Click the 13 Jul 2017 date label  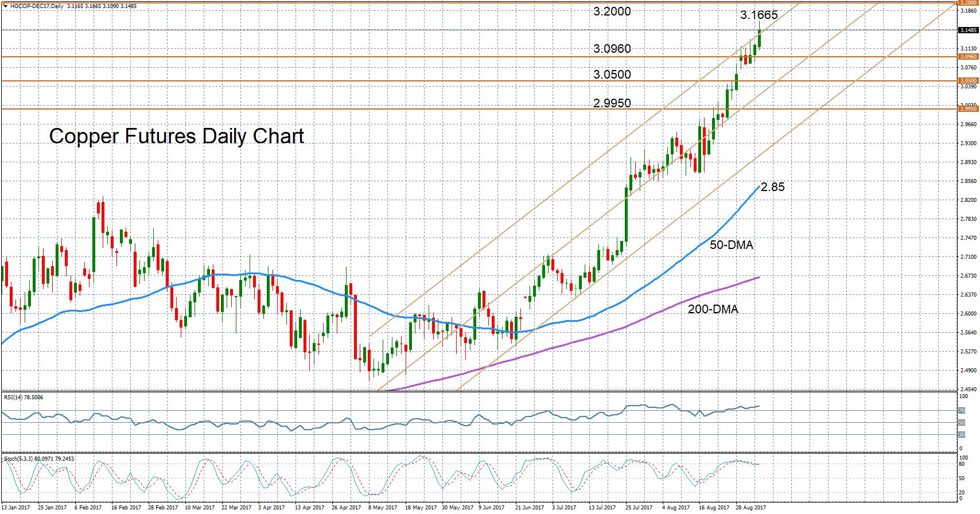click(x=602, y=507)
